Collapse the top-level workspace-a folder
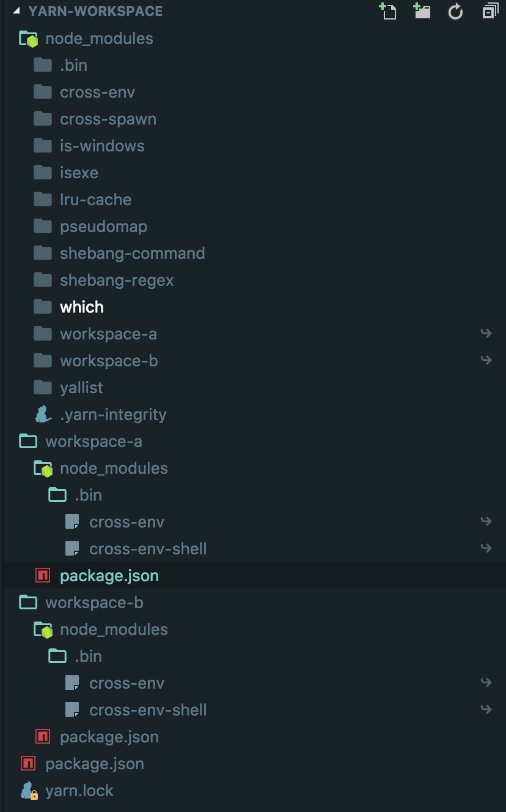Viewport: 506px width, 812px height. coord(94,441)
